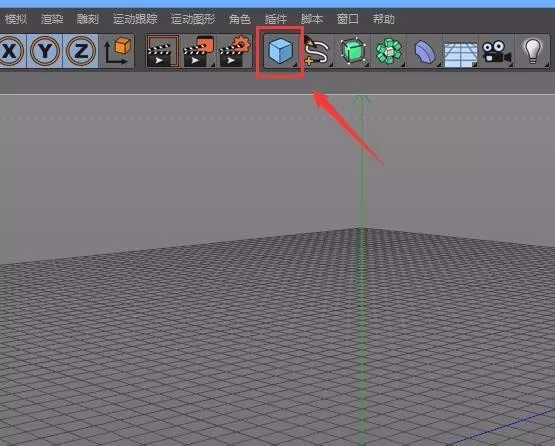The height and width of the screenshot is (446, 555).
Task: Open Render Settings gear clapperboard icon
Action: tap(234, 51)
